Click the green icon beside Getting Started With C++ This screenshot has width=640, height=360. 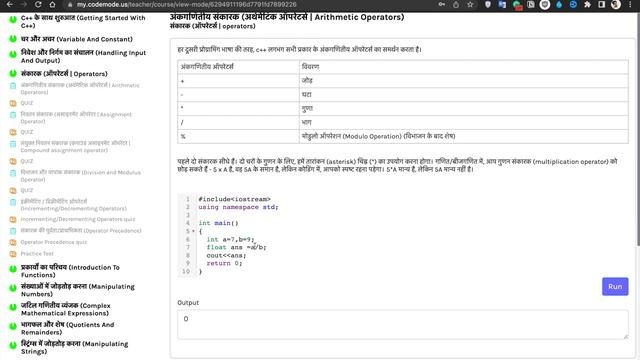pyautogui.click(x=13, y=19)
